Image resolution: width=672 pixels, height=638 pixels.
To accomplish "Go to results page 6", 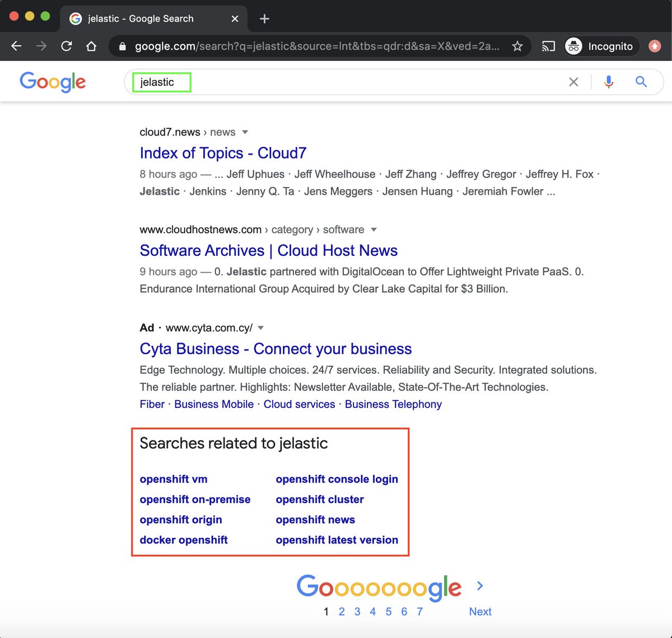I will coord(404,612).
